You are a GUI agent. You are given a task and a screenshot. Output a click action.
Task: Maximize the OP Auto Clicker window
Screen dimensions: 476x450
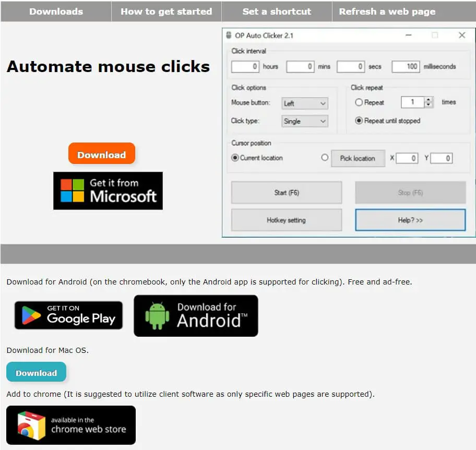click(x=435, y=35)
